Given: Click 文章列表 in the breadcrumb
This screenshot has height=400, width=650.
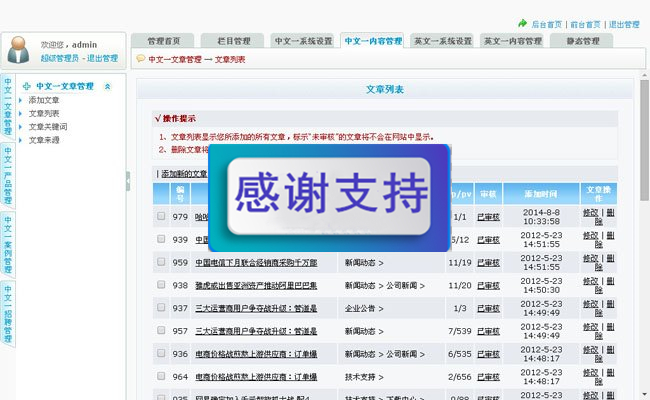Looking at the screenshot, I should point(230,59).
